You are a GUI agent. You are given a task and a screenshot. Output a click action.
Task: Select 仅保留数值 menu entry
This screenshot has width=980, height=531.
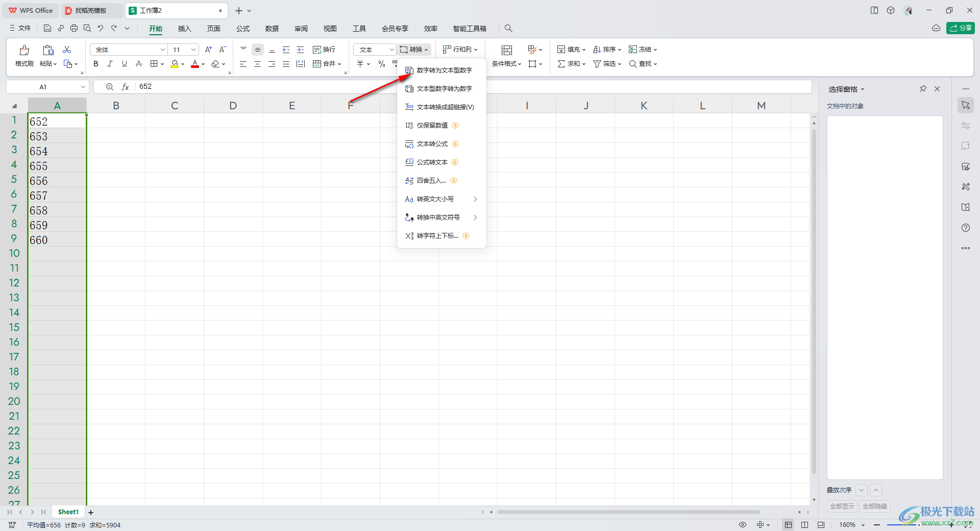pos(442,126)
